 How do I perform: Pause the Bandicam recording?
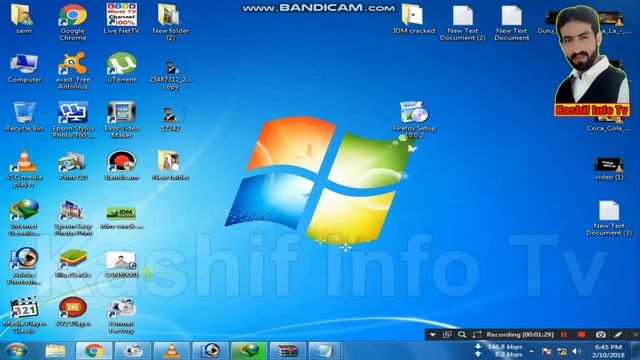point(564,334)
